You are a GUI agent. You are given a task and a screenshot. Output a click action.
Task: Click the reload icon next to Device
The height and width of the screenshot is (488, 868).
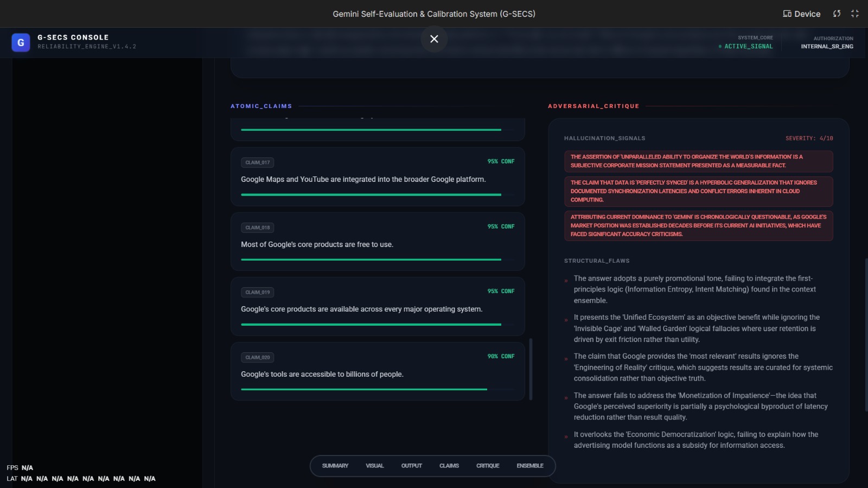pos(837,14)
